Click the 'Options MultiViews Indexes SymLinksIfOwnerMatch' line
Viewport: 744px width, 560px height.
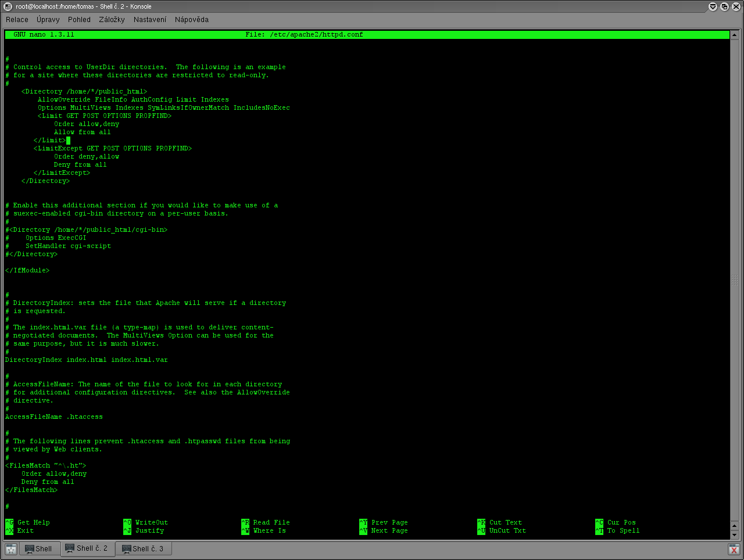click(164, 108)
